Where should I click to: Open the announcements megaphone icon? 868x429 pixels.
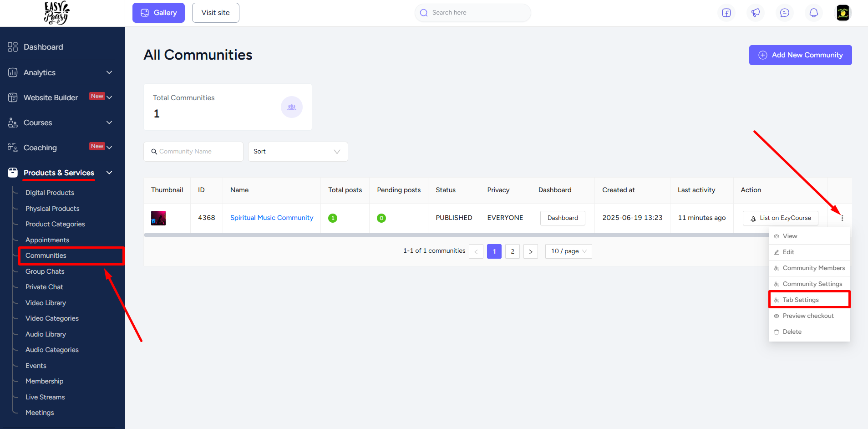point(756,13)
